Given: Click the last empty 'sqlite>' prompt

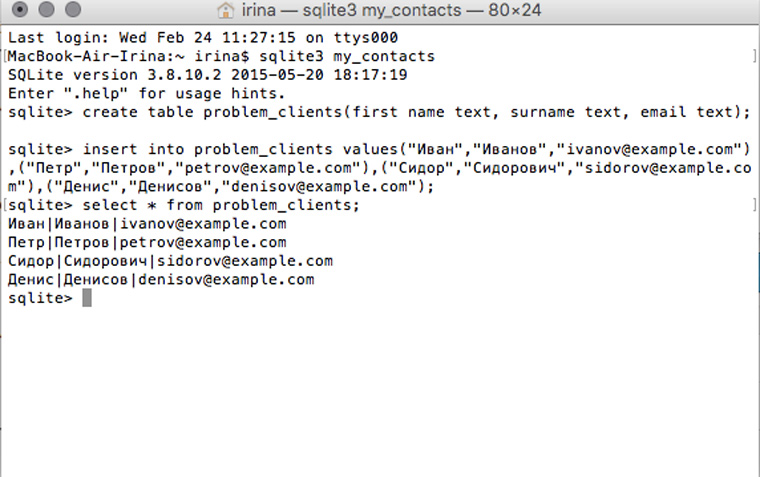Looking at the screenshot, I should (40, 298).
